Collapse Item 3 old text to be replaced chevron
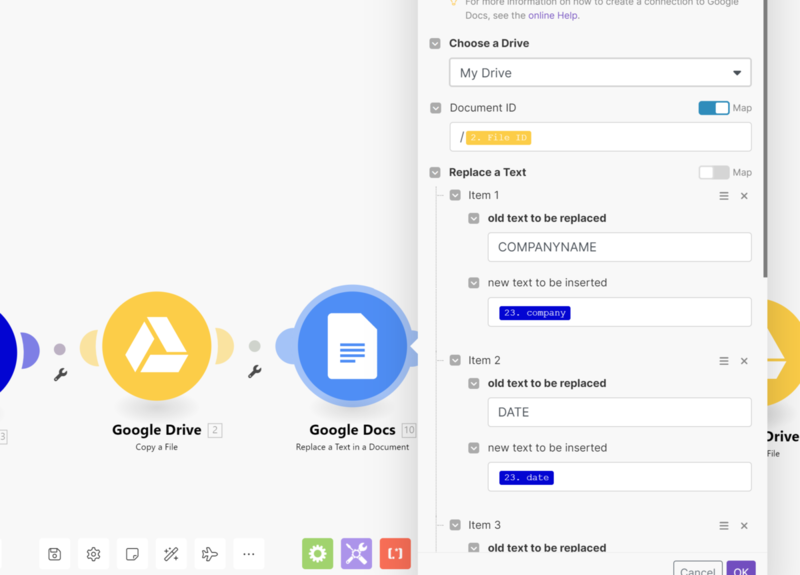The width and height of the screenshot is (800, 575). (x=474, y=548)
